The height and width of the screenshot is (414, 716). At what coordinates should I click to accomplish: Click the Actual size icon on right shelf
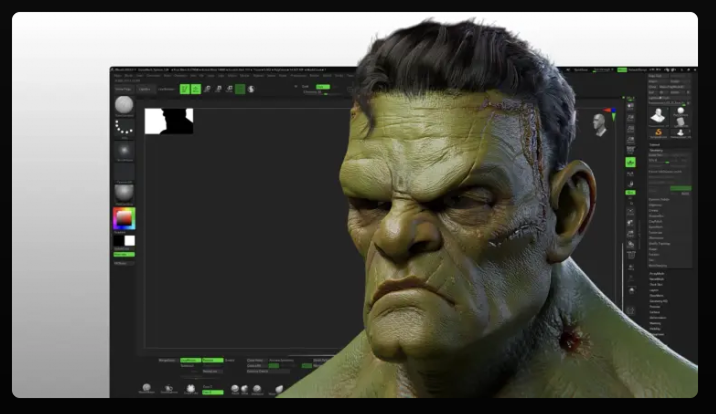631,140
